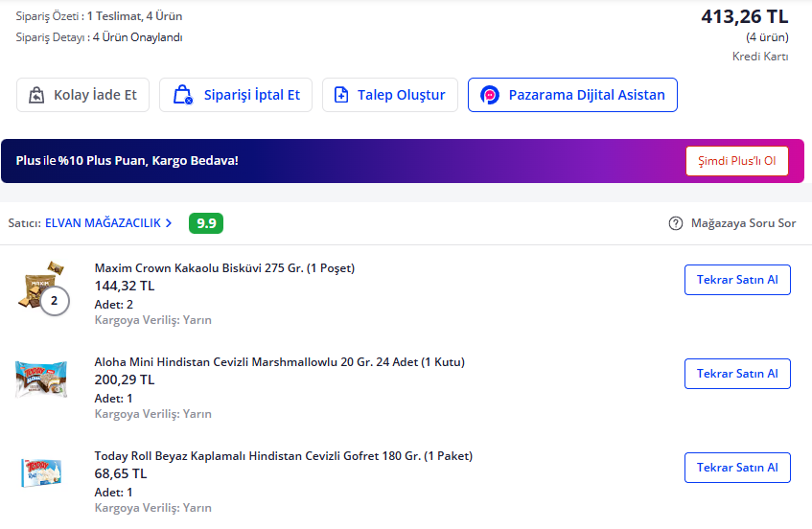This screenshot has height=529, width=812.
Task: Reorder Aloha Mini Marshmallow with Tekrar Satın Al
Action: pyautogui.click(x=736, y=374)
